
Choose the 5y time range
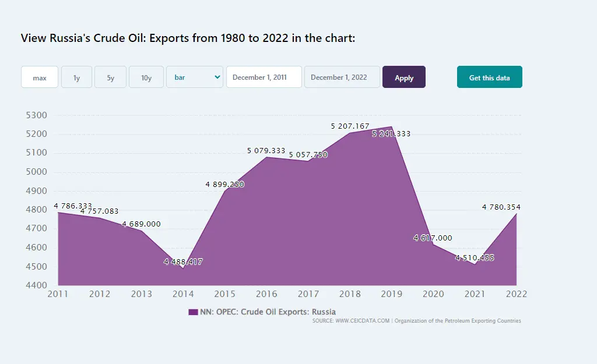110,77
